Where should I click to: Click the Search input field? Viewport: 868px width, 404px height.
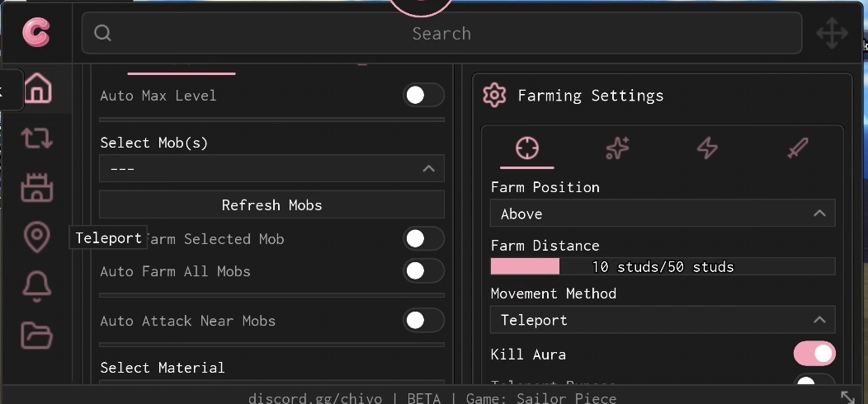point(441,34)
